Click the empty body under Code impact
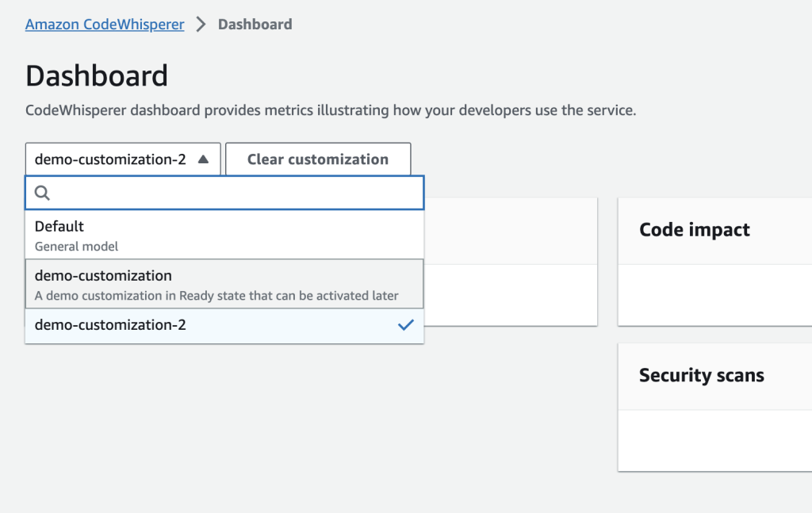 click(x=714, y=295)
